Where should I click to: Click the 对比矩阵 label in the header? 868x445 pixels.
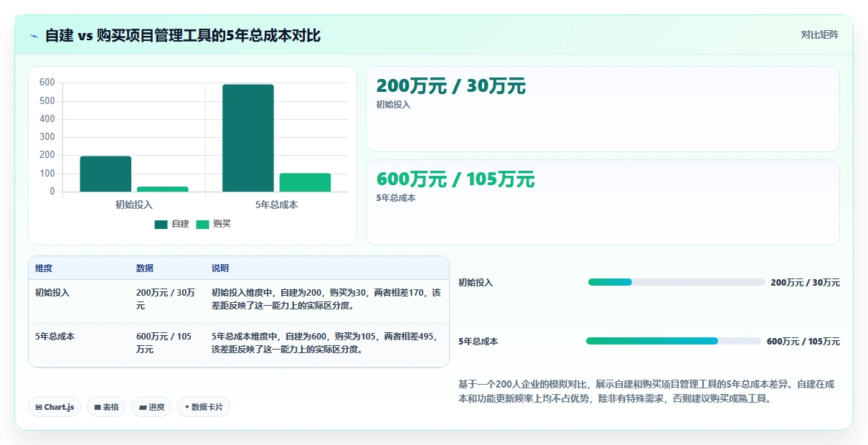pyautogui.click(x=820, y=34)
